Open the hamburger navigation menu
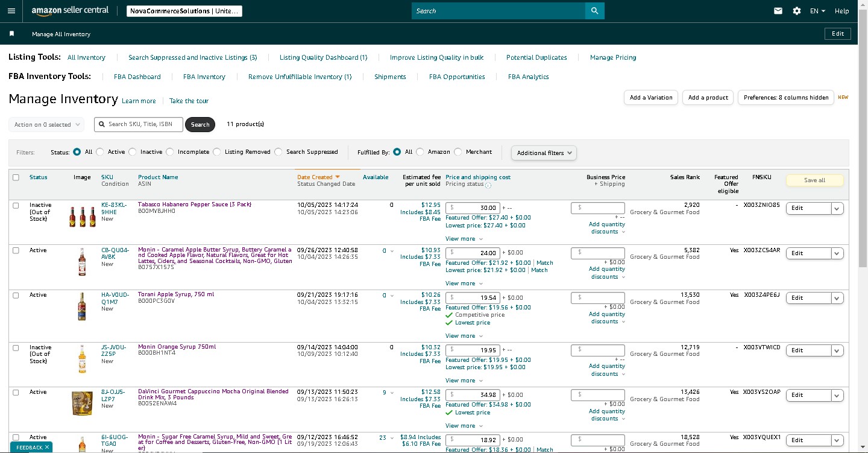Image resolution: width=868 pixels, height=453 pixels. 11,11
